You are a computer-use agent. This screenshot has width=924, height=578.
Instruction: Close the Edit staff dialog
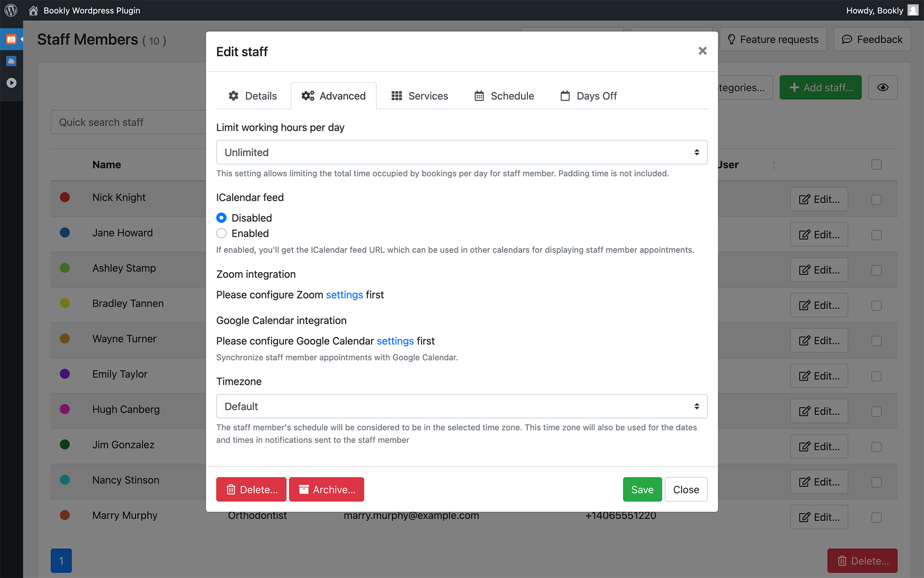coord(703,51)
